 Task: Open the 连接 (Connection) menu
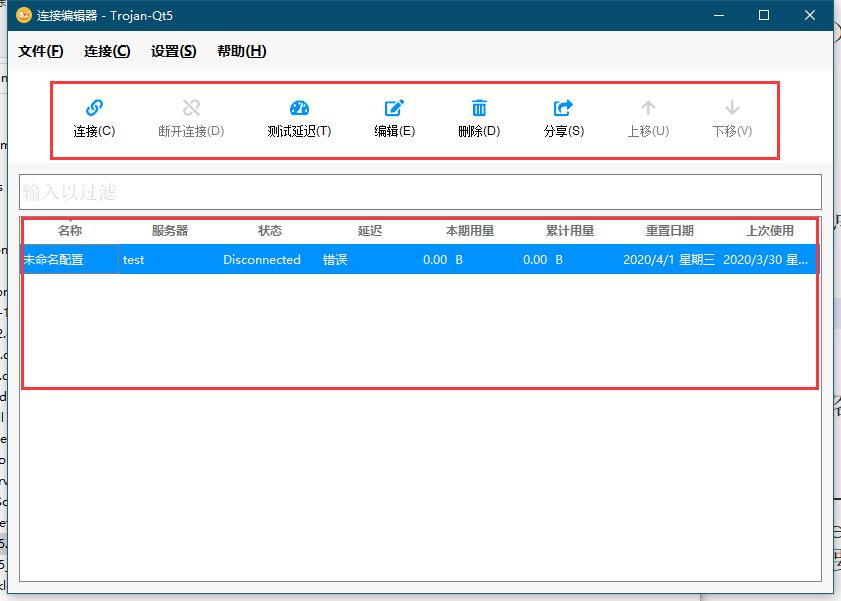pyautogui.click(x=105, y=51)
